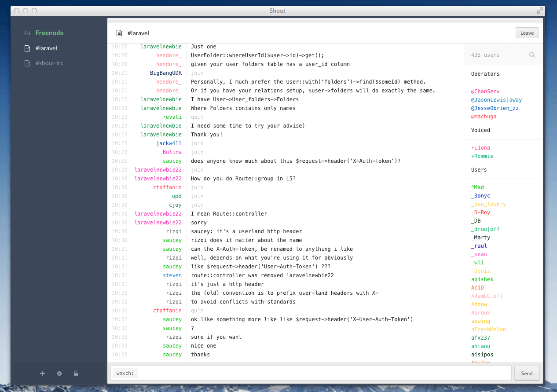Select operator @ChanServ in the user list
Image resolution: width=557 pixels, height=392 pixels.
[486, 92]
